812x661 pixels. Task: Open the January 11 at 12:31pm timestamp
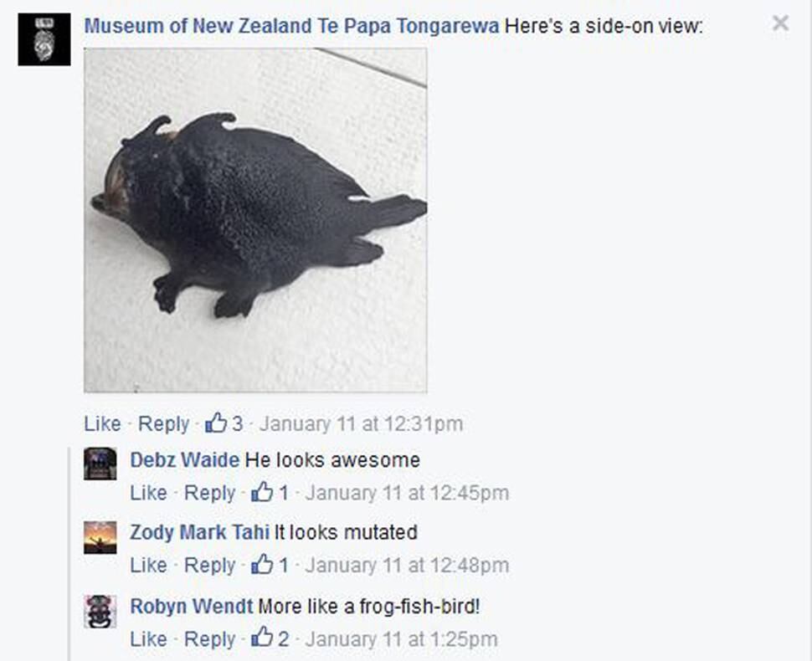point(361,424)
